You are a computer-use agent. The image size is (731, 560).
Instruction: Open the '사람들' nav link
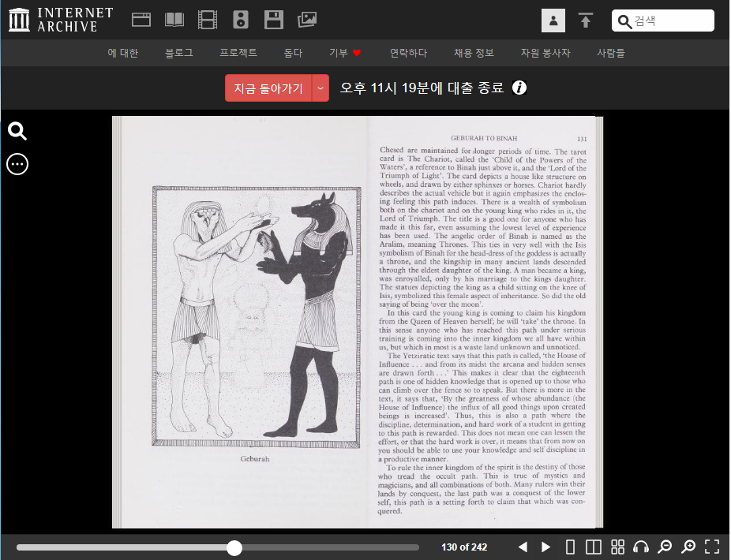[611, 53]
